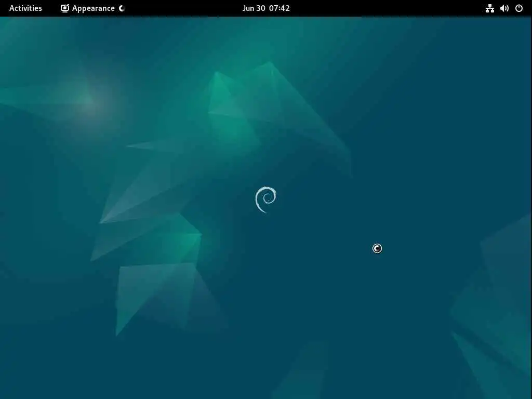Open the clock and calendar menu

[265, 8]
